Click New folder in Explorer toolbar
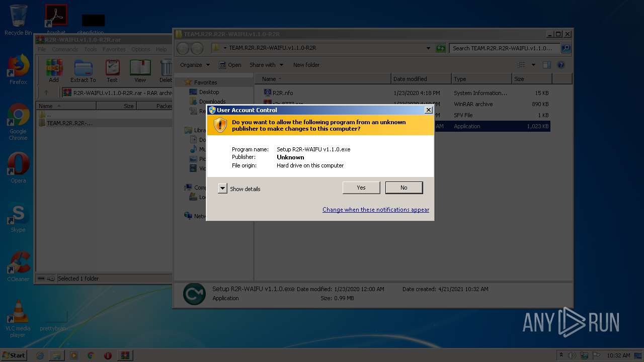The width and height of the screenshot is (644, 362). (306, 65)
